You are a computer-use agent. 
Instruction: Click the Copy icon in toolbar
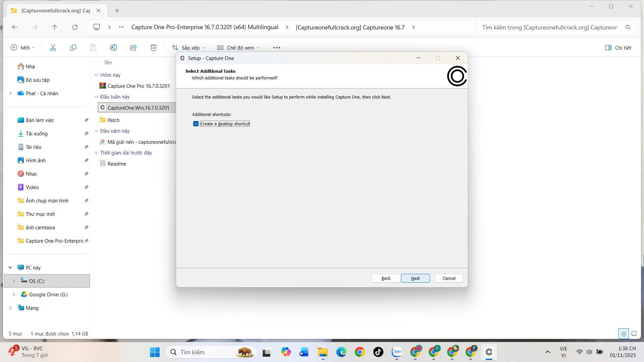pyautogui.click(x=73, y=48)
